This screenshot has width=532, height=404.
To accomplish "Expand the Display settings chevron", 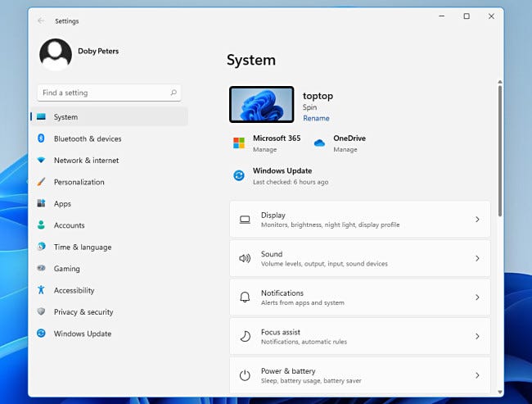I will coord(477,220).
